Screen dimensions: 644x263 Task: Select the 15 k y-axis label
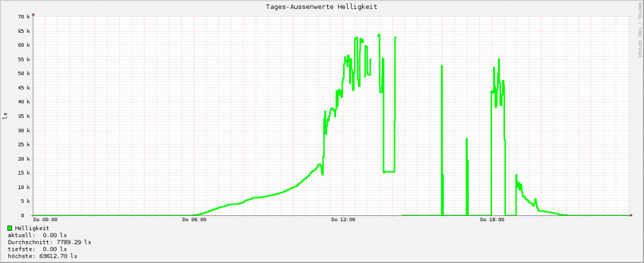pos(24,173)
